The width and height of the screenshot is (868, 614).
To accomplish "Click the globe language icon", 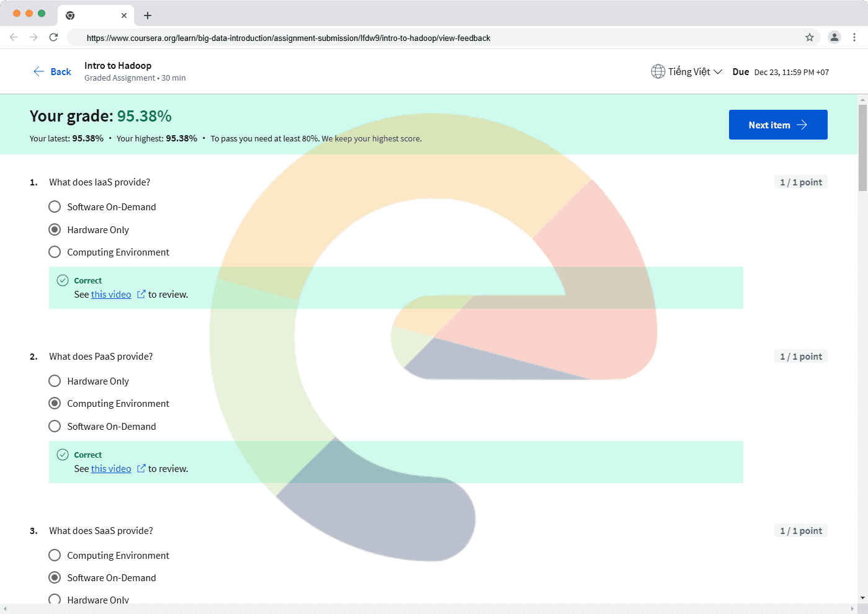I will click(x=658, y=72).
